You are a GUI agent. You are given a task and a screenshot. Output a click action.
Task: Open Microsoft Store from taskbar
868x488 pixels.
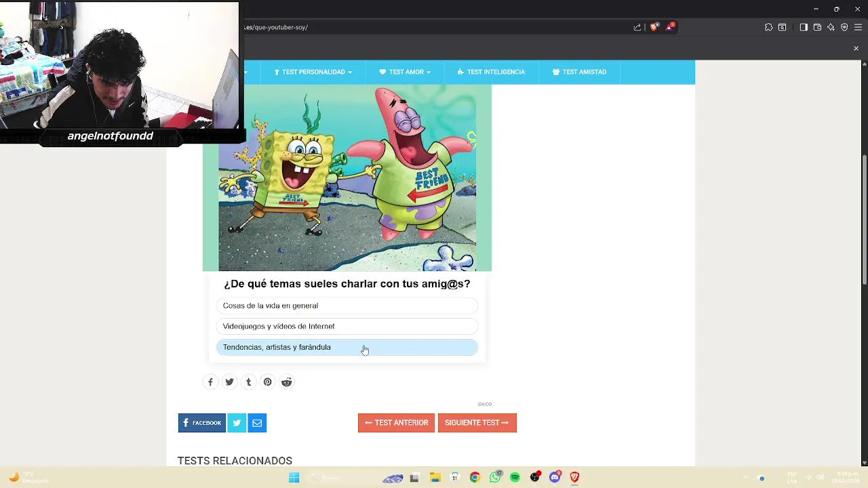[x=454, y=478]
